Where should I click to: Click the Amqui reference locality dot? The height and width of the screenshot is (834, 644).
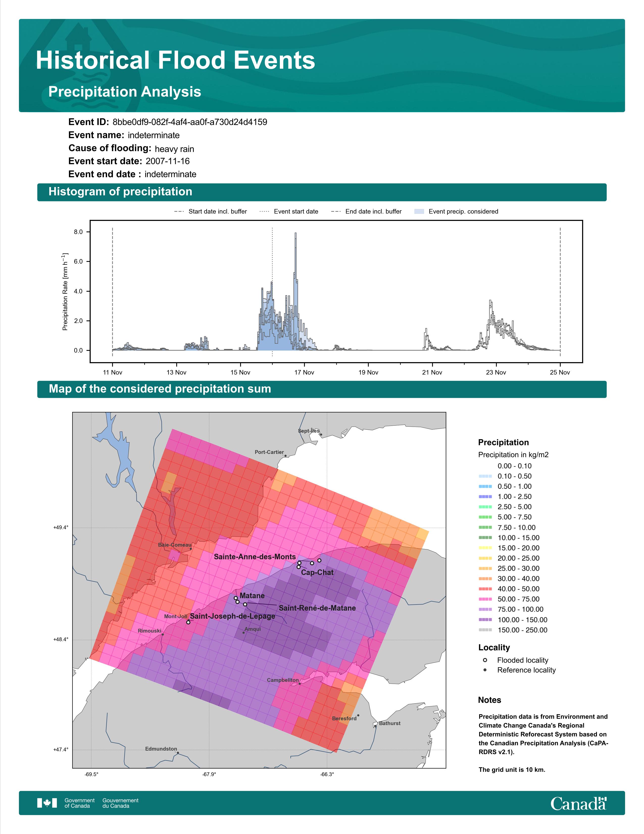[243, 632]
